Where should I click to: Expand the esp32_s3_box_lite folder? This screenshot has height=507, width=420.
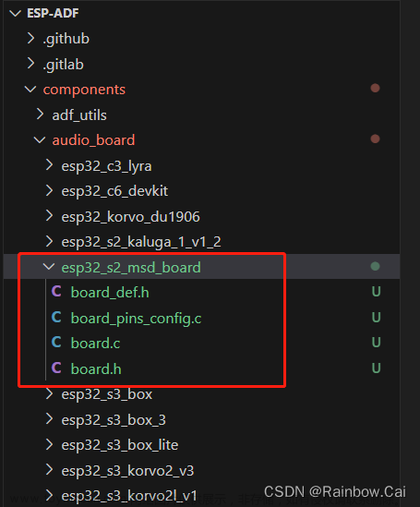click(49, 444)
